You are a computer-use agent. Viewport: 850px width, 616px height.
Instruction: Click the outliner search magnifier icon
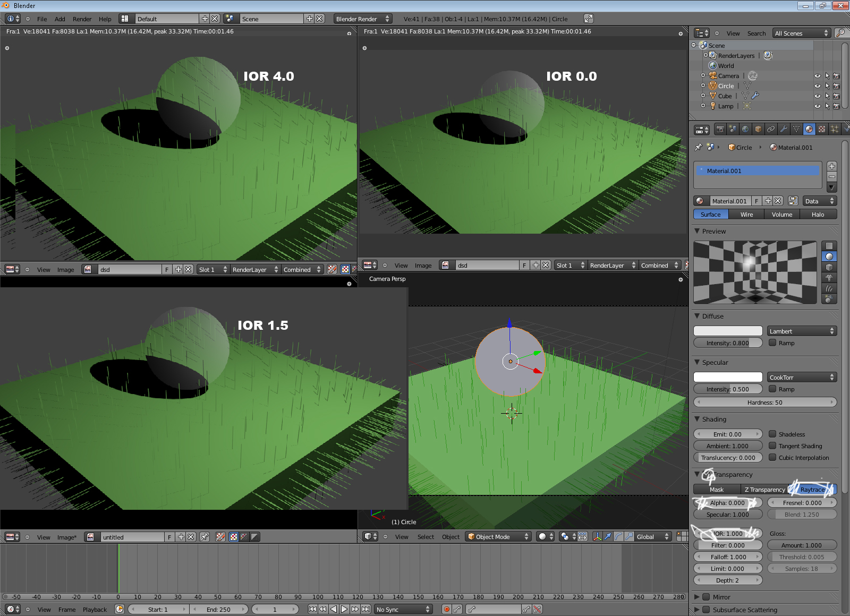(840, 33)
